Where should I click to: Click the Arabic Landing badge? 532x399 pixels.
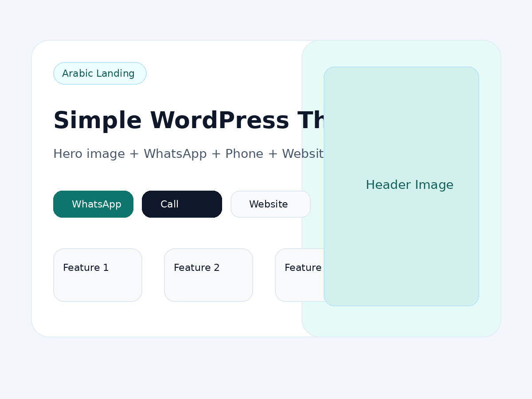click(x=100, y=74)
